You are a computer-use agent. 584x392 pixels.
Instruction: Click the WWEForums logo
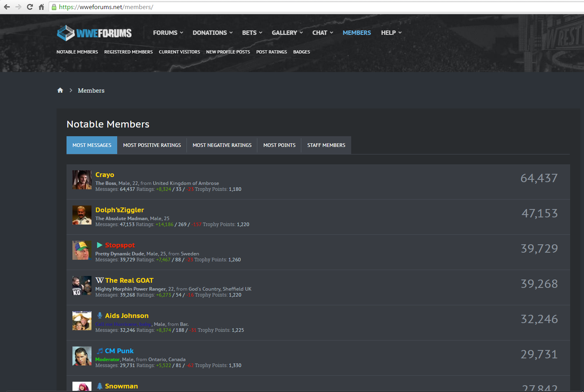pyautogui.click(x=94, y=33)
